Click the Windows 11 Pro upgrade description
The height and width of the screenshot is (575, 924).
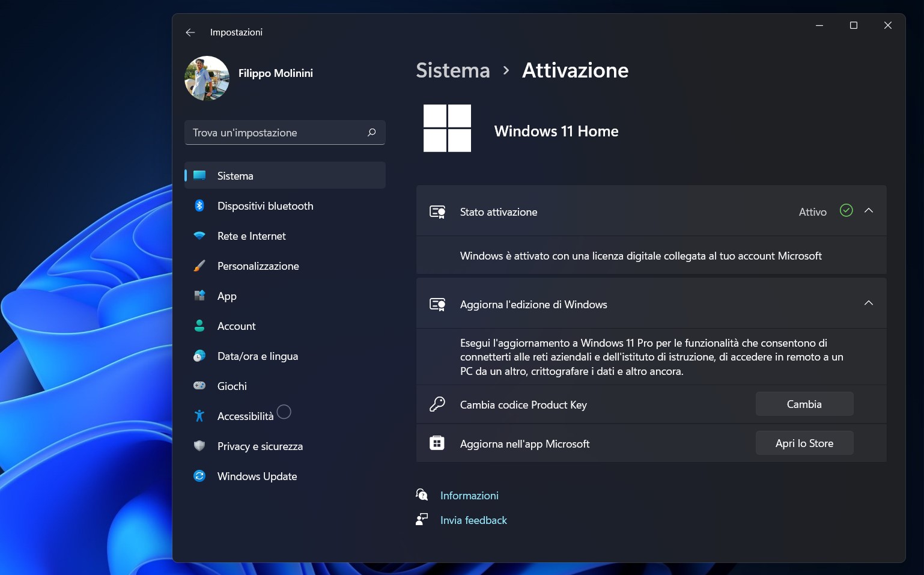tap(652, 357)
